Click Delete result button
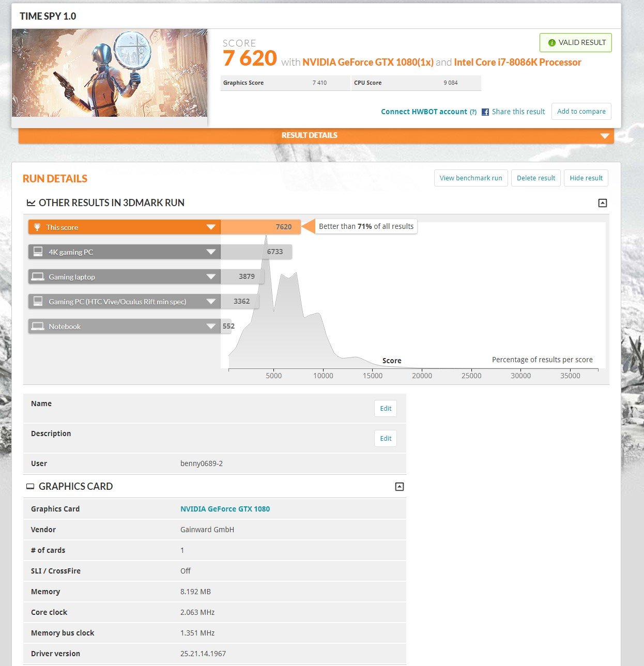 pos(536,178)
